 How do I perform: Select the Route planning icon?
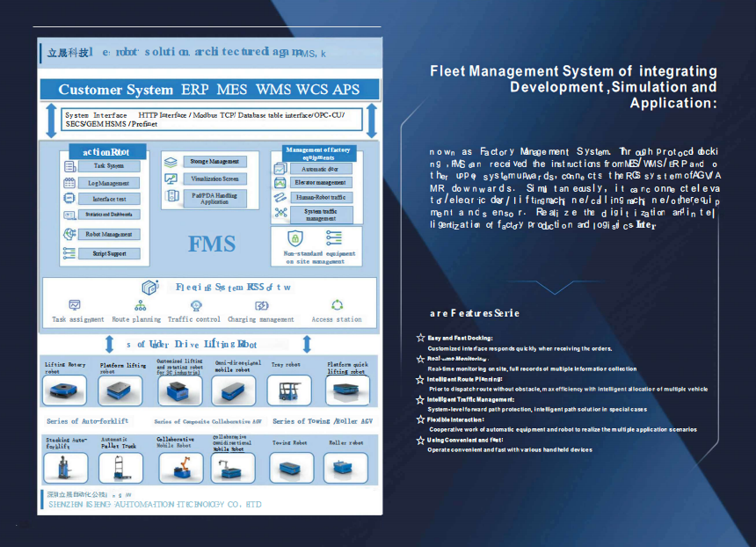pyautogui.click(x=139, y=305)
